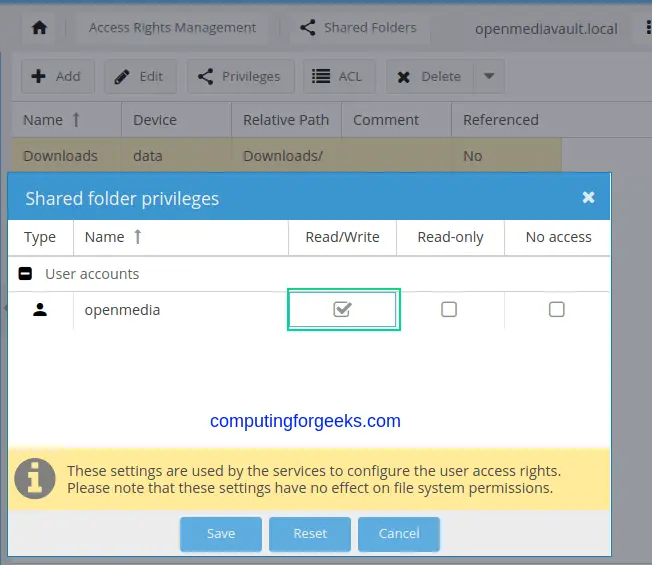Click Cancel in privileges dialog
The width and height of the screenshot is (652, 565).
click(399, 534)
